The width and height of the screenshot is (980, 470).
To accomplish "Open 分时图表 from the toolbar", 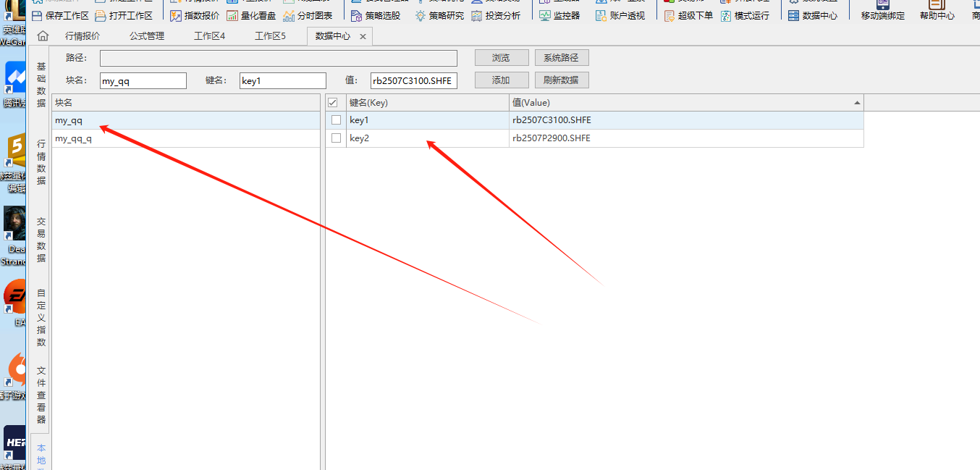I will pos(308,15).
